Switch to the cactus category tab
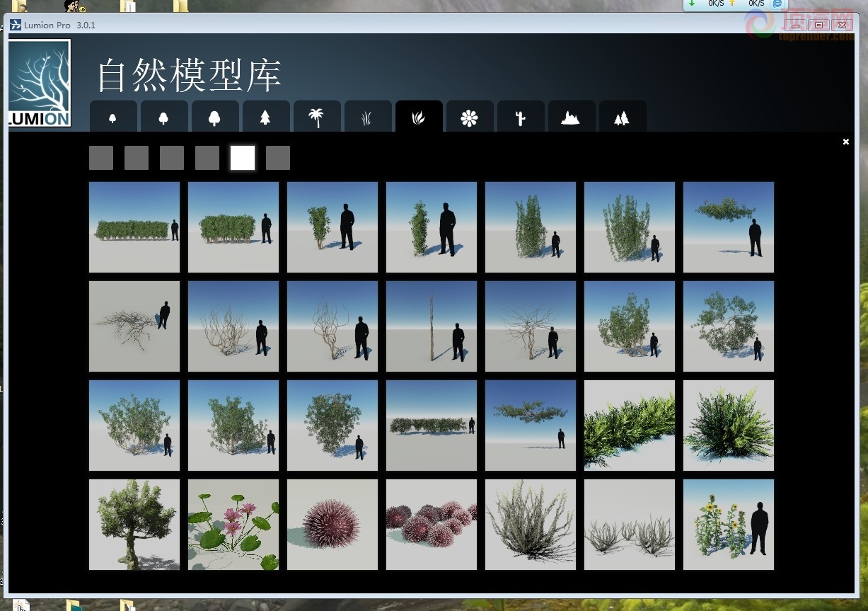868x611 pixels. [x=521, y=117]
